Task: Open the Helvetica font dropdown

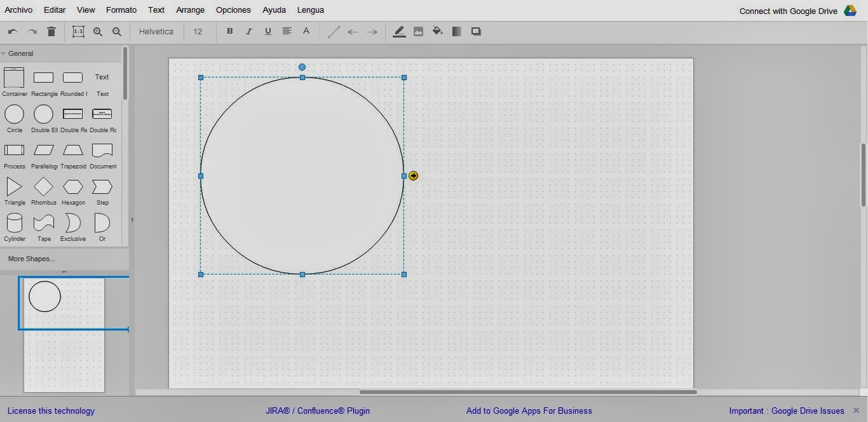Action: click(x=156, y=31)
